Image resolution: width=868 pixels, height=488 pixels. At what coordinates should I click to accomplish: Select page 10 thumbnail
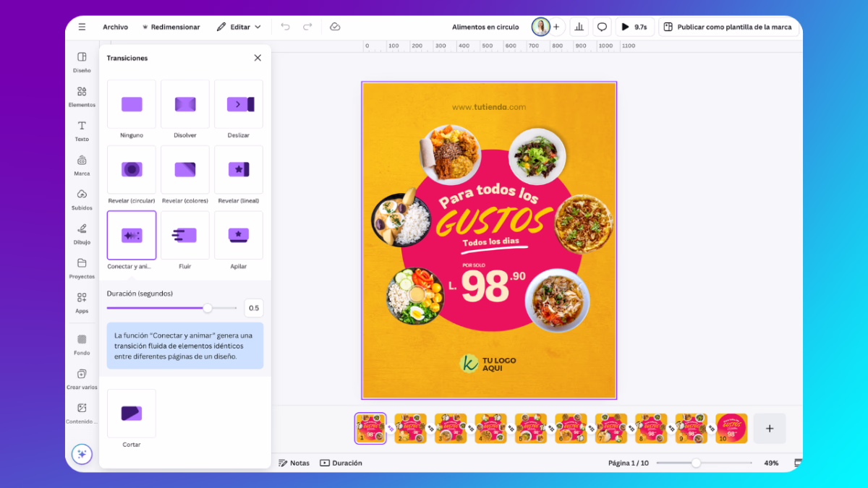click(731, 428)
